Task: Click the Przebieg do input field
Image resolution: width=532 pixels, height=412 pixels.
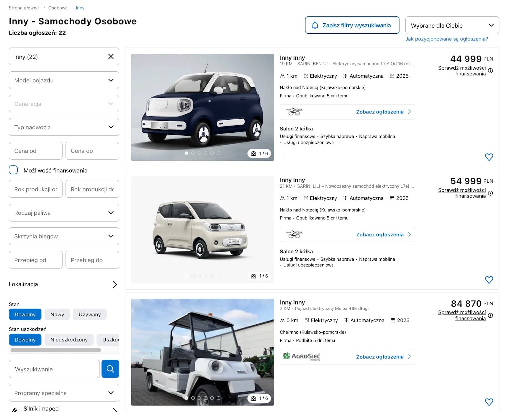Action: (x=92, y=260)
